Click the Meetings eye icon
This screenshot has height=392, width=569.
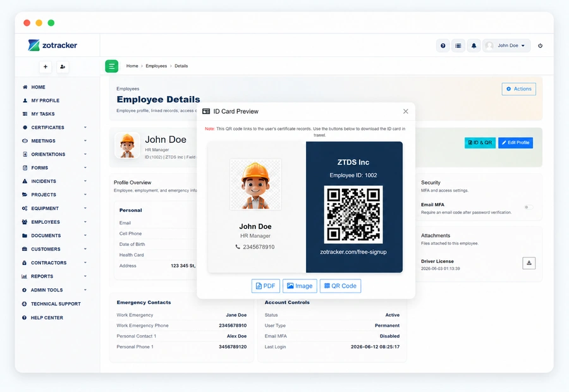pos(25,141)
